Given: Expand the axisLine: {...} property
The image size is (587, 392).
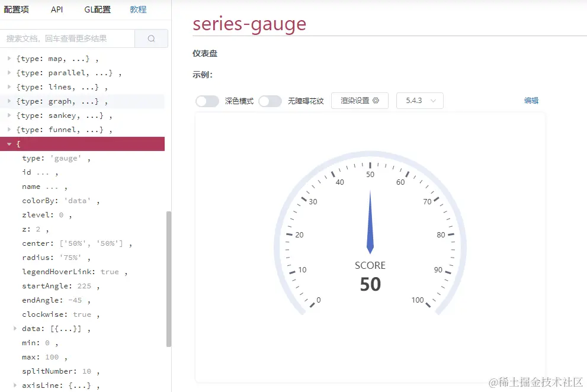Looking at the screenshot, I should (15, 385).
